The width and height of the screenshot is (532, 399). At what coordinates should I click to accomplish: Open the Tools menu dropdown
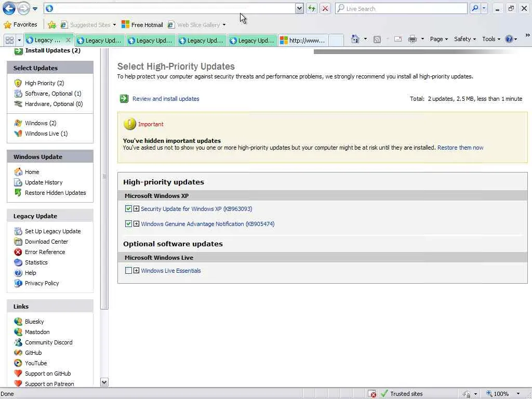point(491,39)
